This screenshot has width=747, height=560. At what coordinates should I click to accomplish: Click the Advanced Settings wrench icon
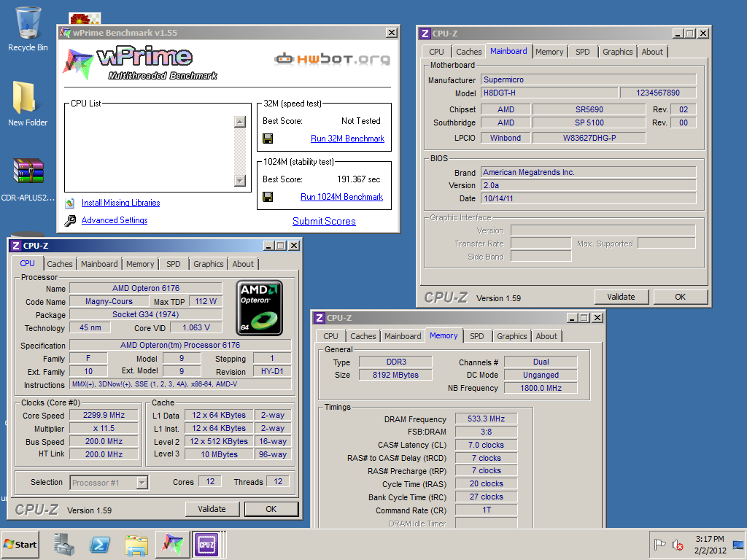click(70, 220)
